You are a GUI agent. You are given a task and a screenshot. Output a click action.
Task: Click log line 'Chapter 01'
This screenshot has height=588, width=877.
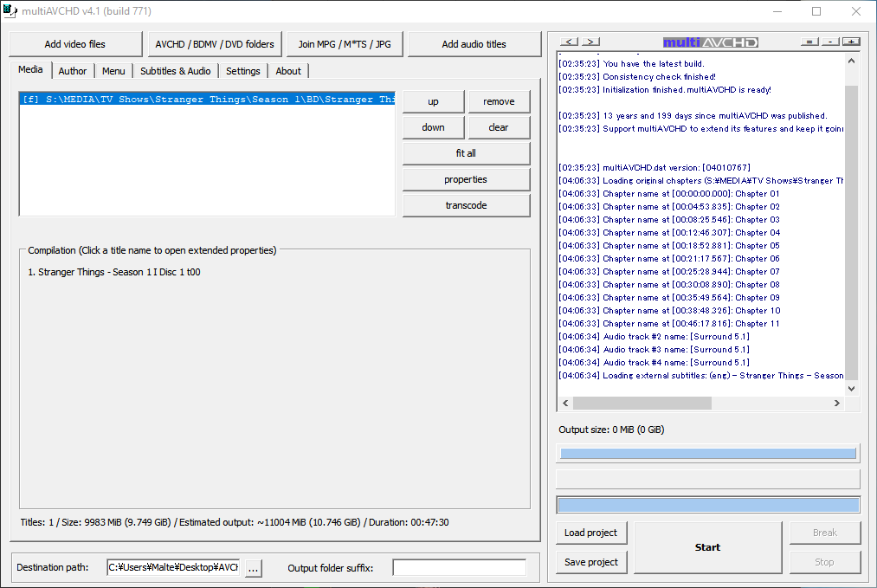pyautogui.click(x=669, y=194)
